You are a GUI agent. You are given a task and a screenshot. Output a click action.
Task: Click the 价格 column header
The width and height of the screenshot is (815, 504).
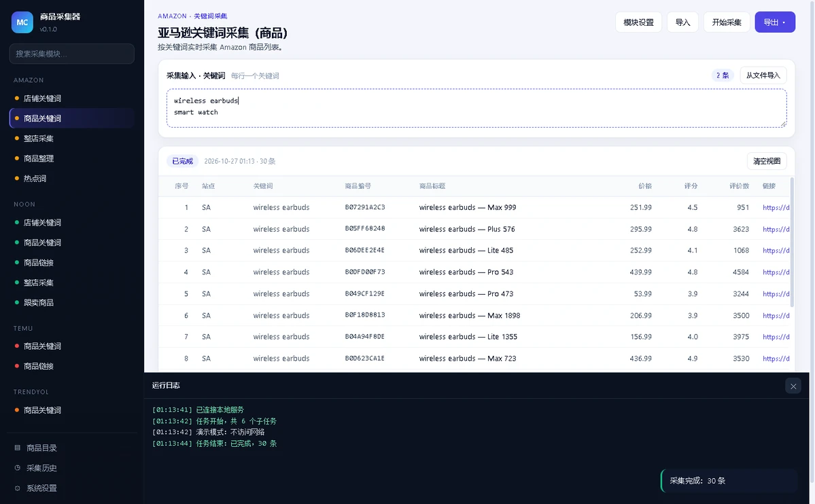click(x=644, y=186)
